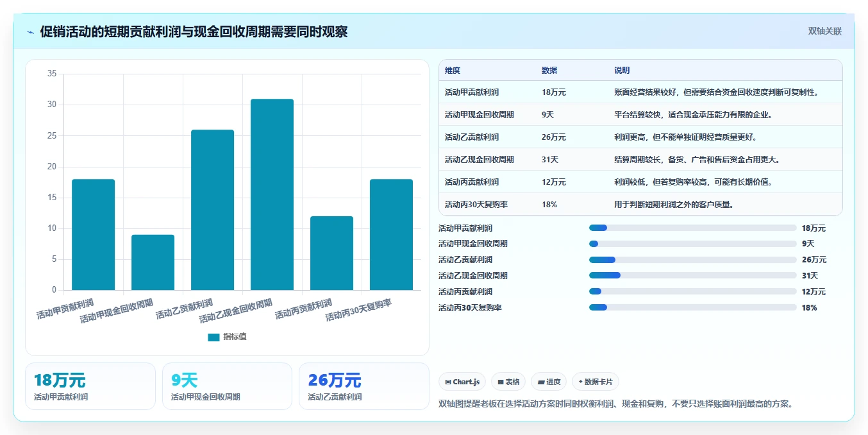Click the 活动乙现金回收周期 progress bar
This screenshot has width=868, height=435.
(692, 275)
